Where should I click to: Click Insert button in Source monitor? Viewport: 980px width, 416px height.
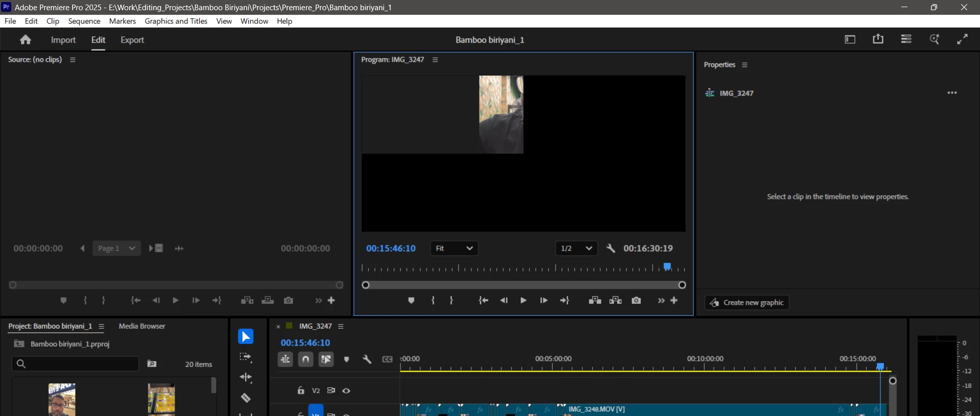247,301
